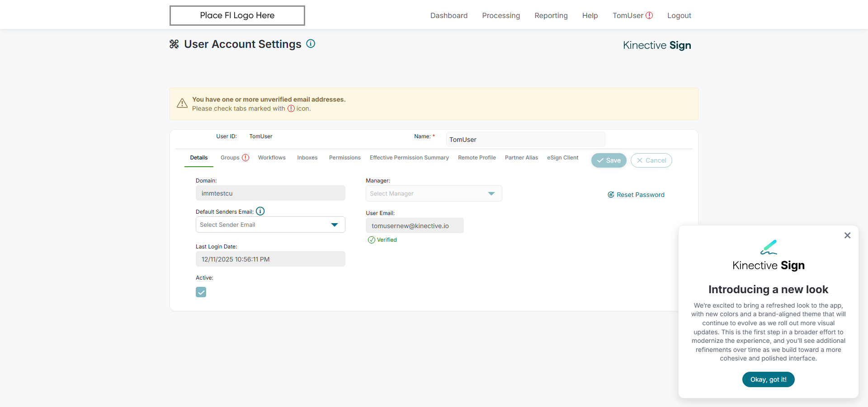Click the Reset Password refresh icon
This screenshot has height=407, width=868.
coord(611,195)
